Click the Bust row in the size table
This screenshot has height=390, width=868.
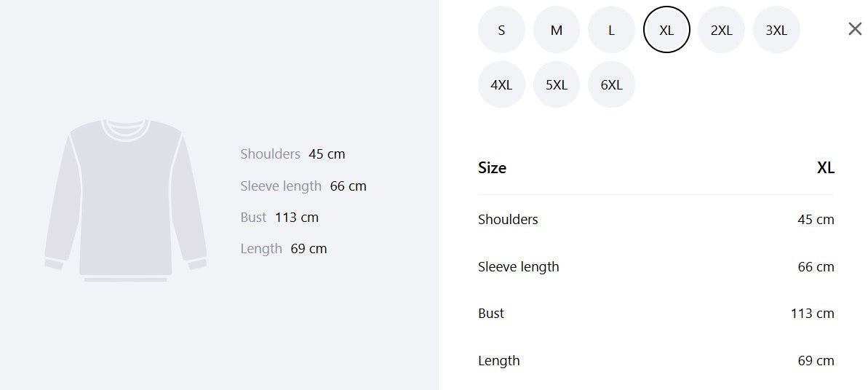[x=656, y=314]
